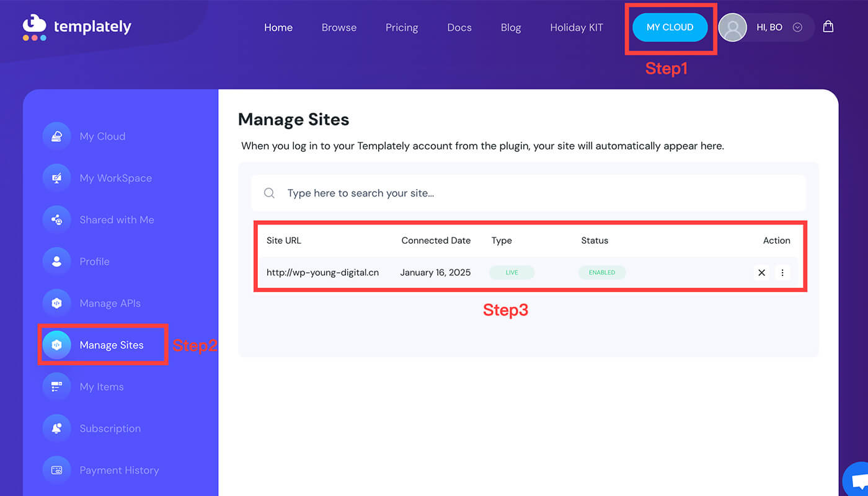The height and width of the screenshot is (496, 868).
Task: Click the user avatar icon
Action: coord(732,27)
